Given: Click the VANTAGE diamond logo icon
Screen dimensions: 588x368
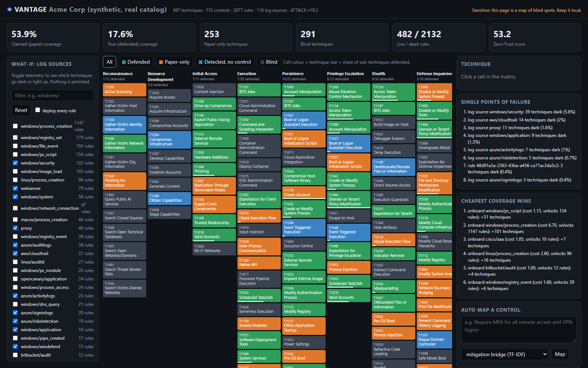Looking at the screenshot, I should pyautogui.click(x=10, y=10).
